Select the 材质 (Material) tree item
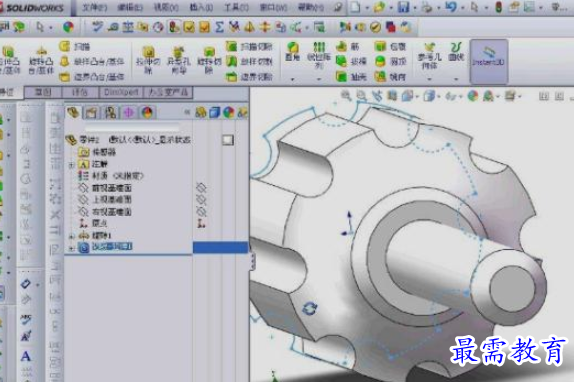 (x=111, y=176)
